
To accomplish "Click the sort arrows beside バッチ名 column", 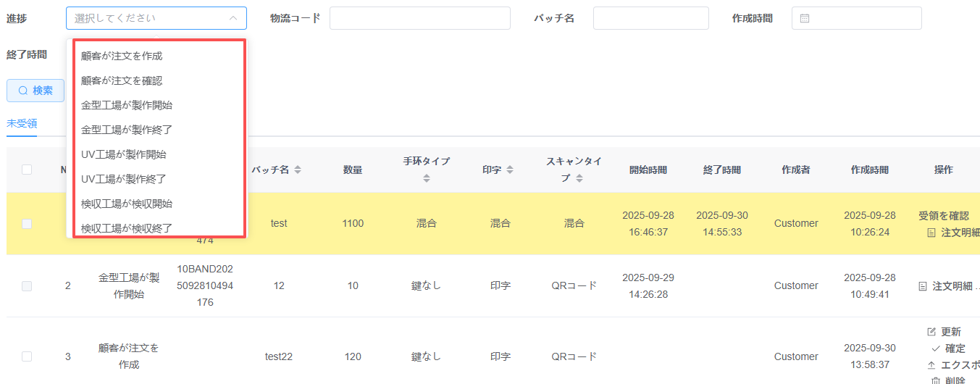I will (298, 170).
